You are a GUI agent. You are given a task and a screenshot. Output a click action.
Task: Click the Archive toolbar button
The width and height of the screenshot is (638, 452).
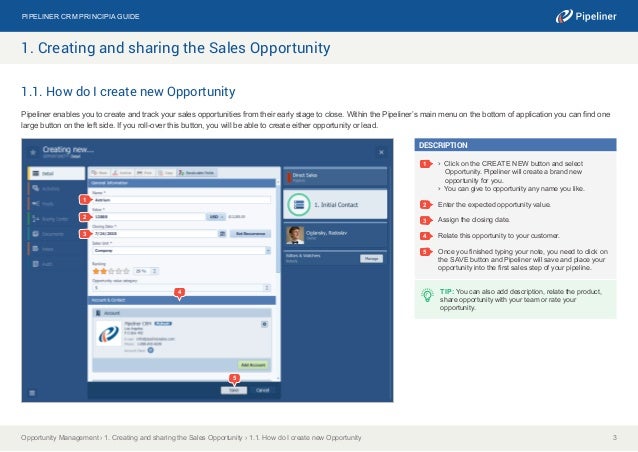[122, 173]
